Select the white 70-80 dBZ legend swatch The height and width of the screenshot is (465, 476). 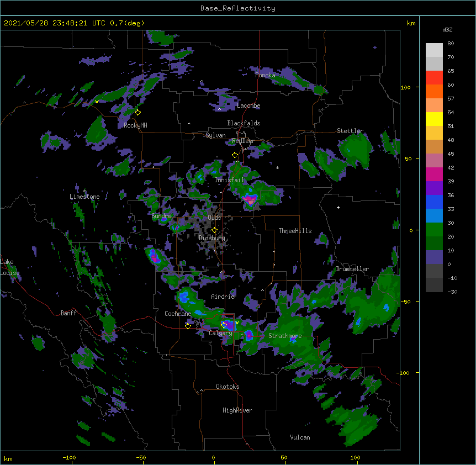pos(434,50)
